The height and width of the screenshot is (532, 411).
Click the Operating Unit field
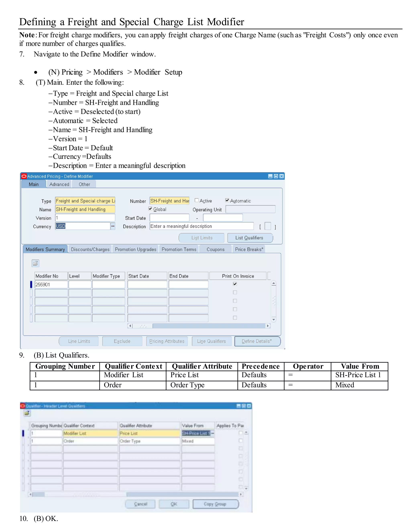250,209
